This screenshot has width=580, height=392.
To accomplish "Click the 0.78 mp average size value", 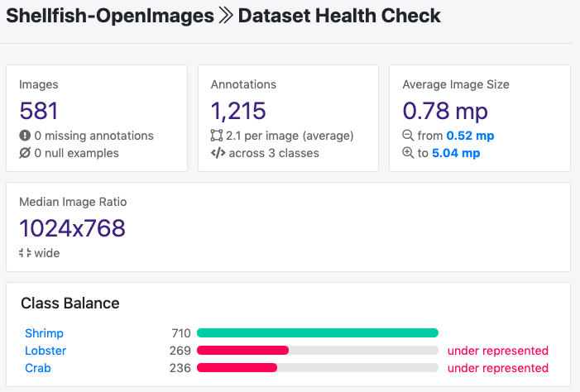I will 445,111.
